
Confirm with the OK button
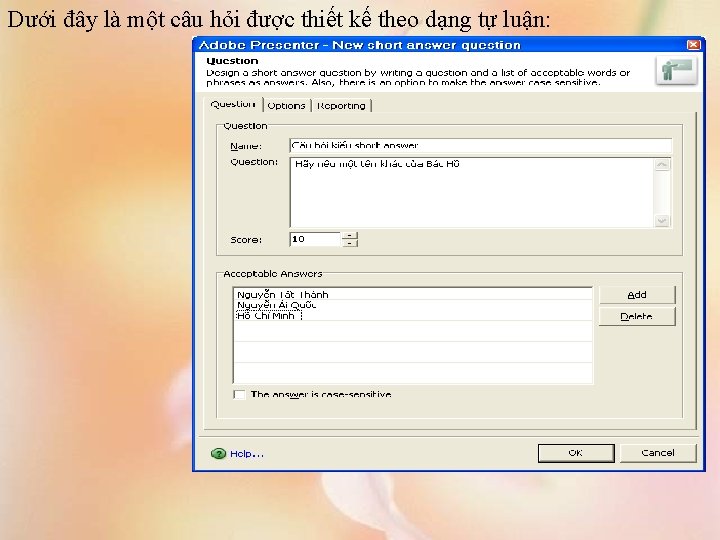tap(576, 453)
